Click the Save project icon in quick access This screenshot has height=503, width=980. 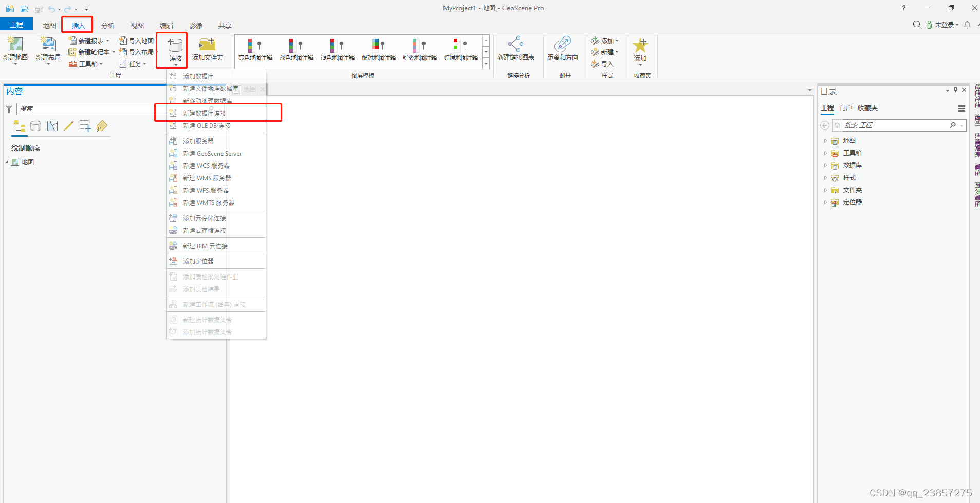coord(39,9)
